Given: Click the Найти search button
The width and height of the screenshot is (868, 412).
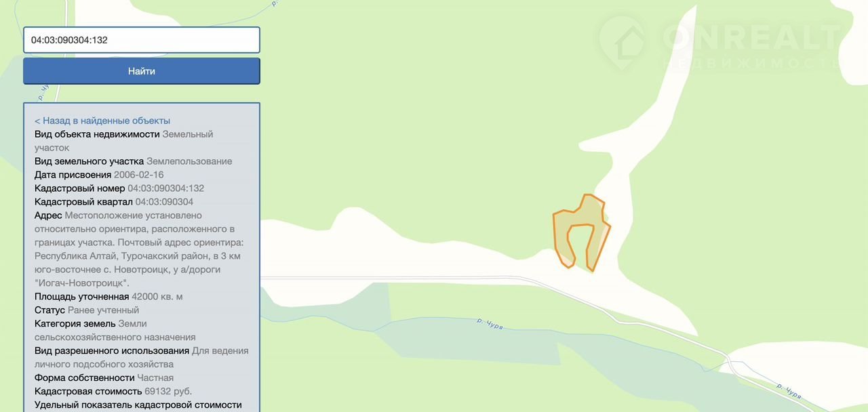Looking at the screenshot, I should (x=142, y=71).
